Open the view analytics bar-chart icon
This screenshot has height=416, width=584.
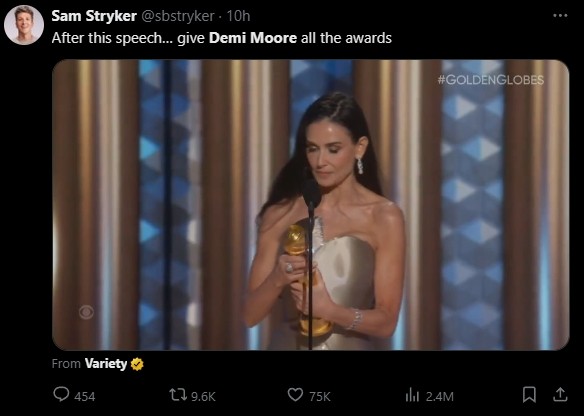click(x=412, y=396)
